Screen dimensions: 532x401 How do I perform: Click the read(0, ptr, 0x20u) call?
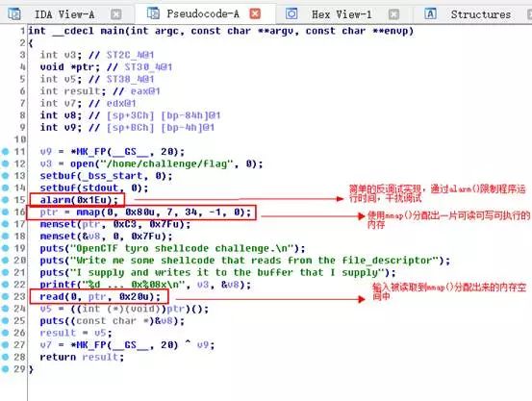point(100,297)
